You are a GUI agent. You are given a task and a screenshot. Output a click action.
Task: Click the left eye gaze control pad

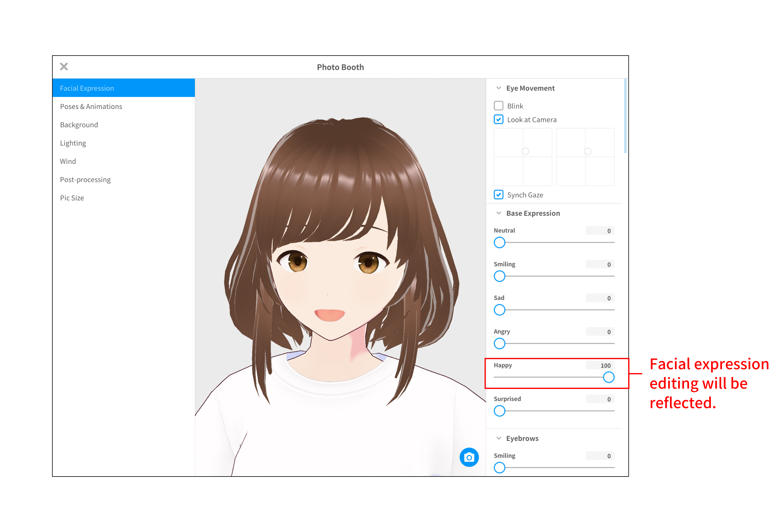click(x=523, y=157)
